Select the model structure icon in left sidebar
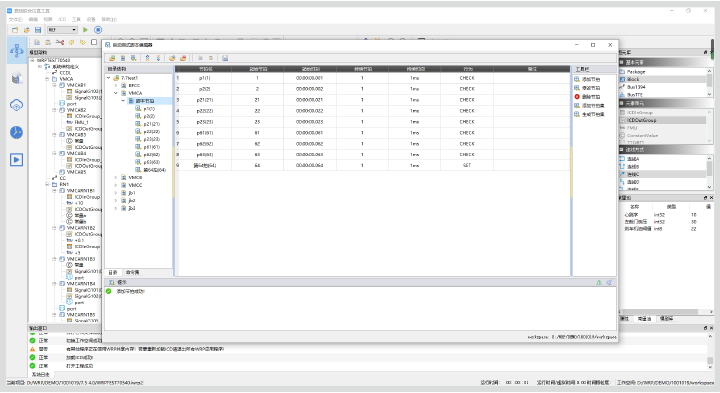 17,51
